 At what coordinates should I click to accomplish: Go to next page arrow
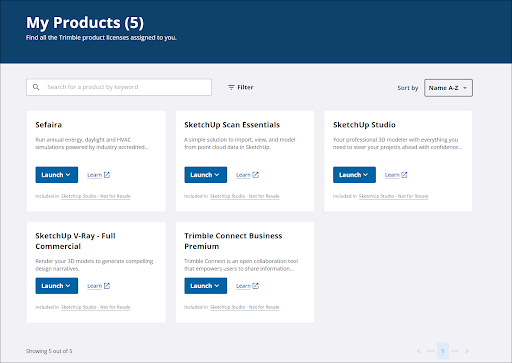coord(467,351)
